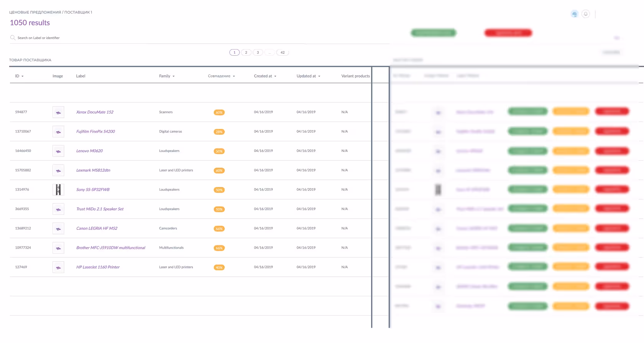Open the notifications bell icon
The image size is (644, 343).
pyautogui.click(x=586, y=14)
